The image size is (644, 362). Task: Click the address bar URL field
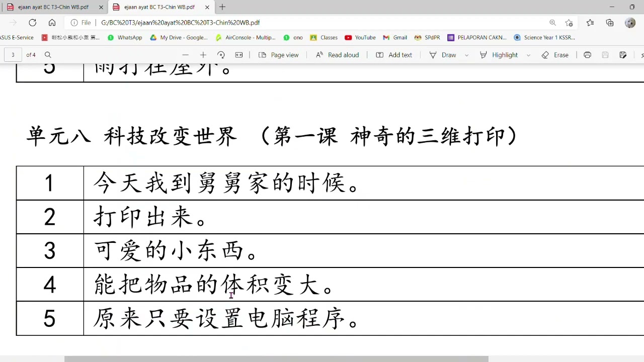click(x=322, y=23)
